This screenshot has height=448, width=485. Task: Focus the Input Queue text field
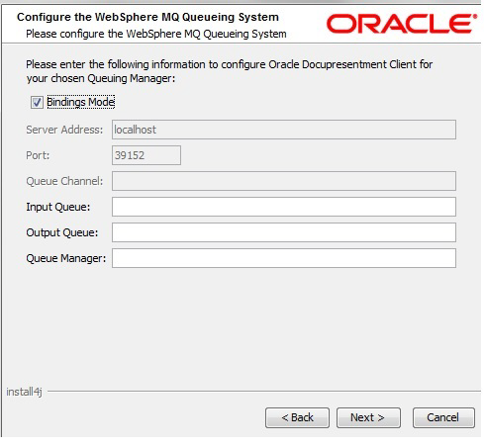coord(284,207)
